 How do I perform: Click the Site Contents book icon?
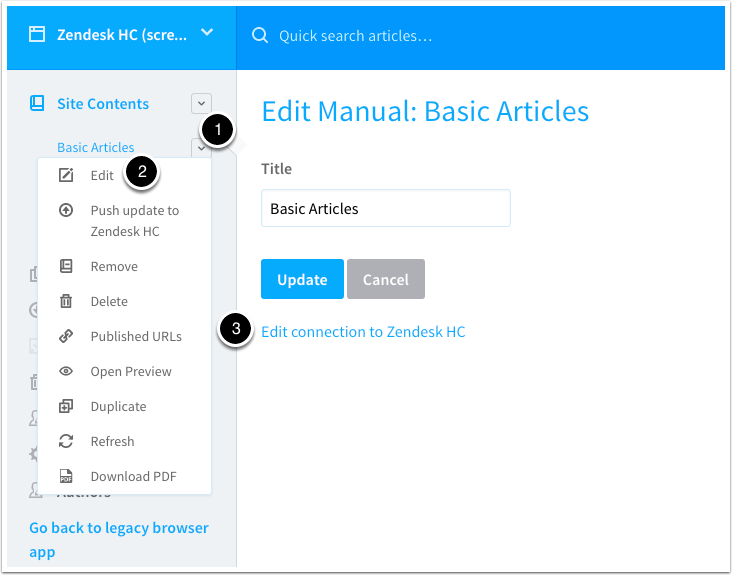click(x=37, y=103)
